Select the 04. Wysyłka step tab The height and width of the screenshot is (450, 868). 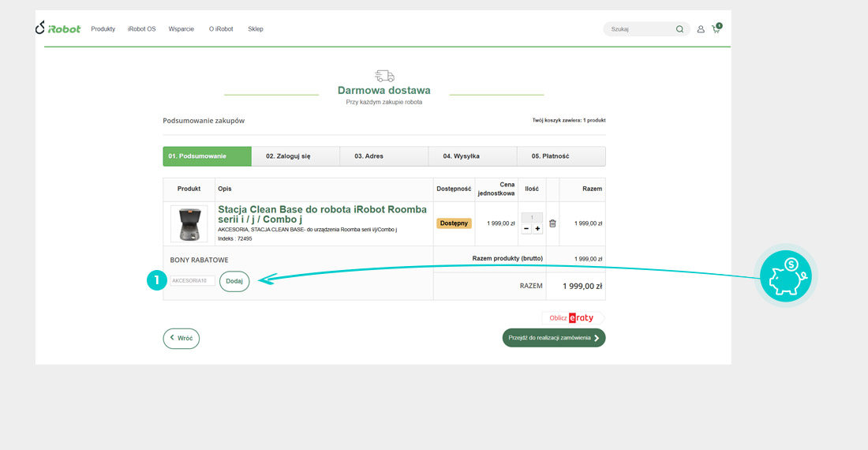[x=473, y=156]
